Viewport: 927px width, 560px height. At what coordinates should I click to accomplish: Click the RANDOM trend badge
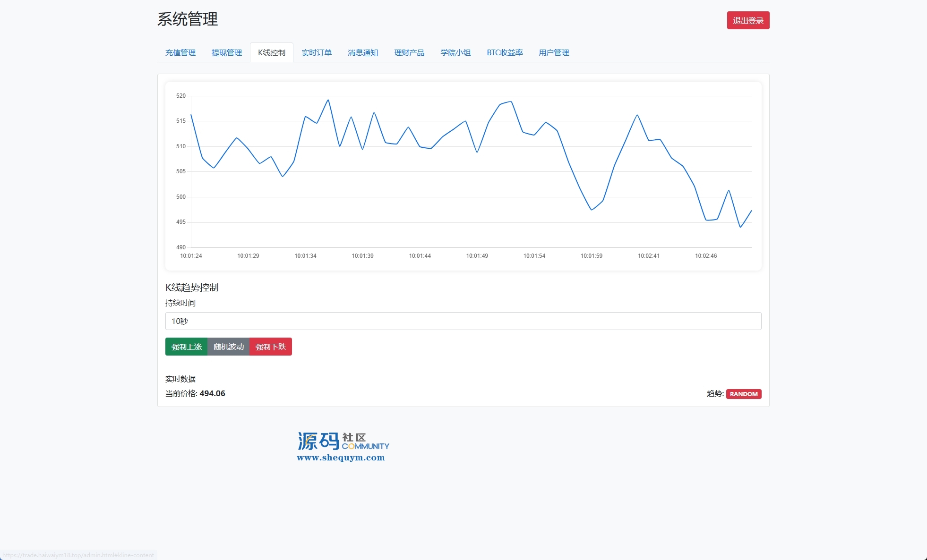coord(743,394)
